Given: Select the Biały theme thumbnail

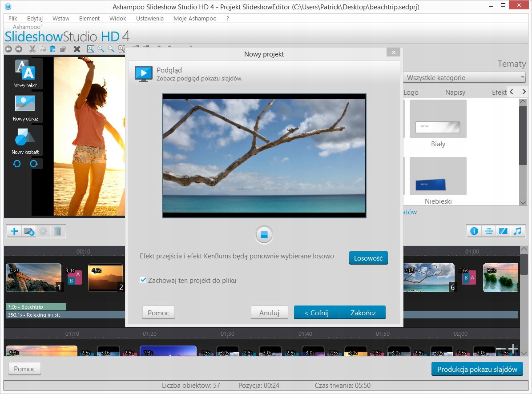Looking at the screenshot, I should (x=438, y=119).
